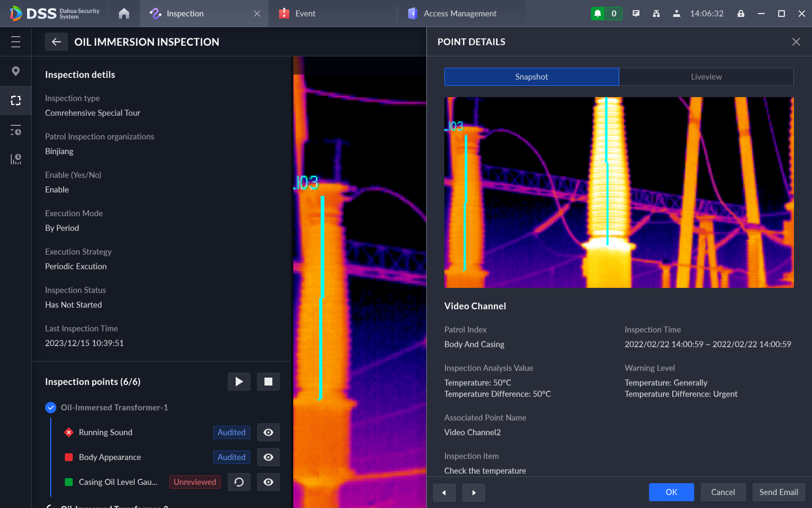812x508 pixels.
Task: Confirm with the OK button
Action: 671,492
